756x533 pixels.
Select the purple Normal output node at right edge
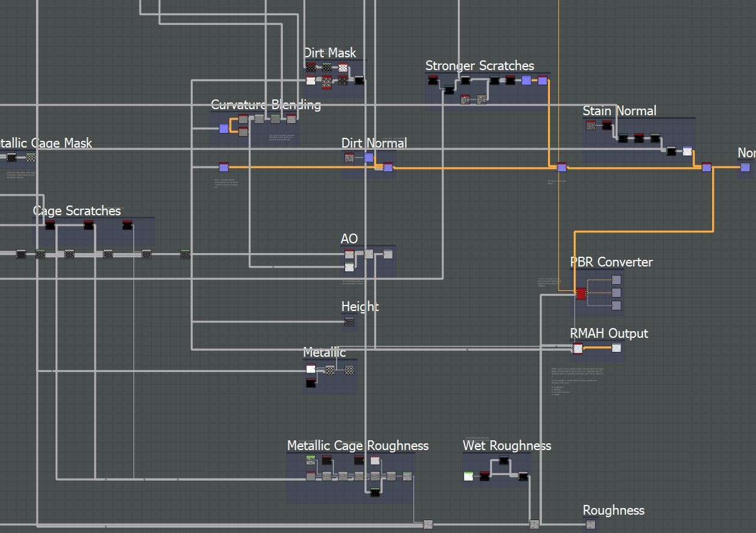point(745,167)
